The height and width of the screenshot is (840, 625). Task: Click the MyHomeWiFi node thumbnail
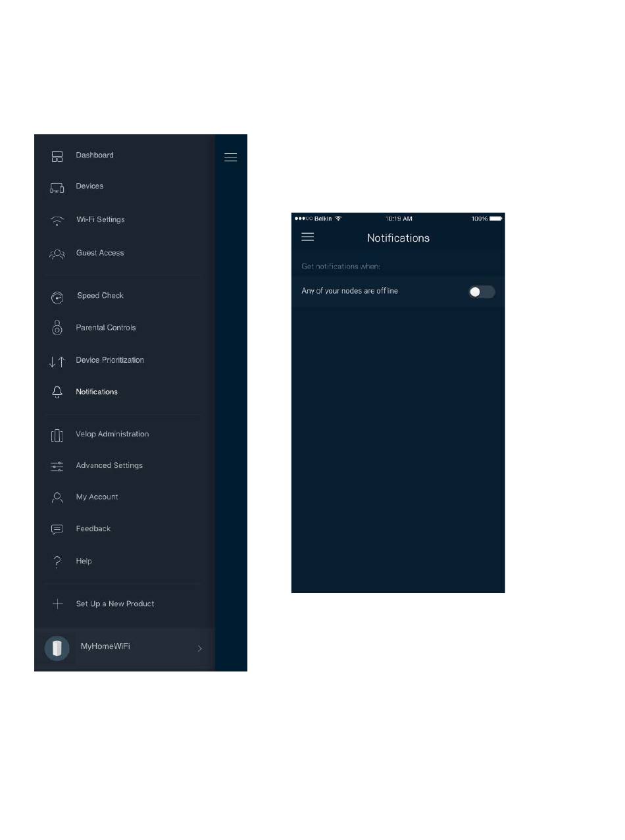pyautogui.click(x=57, y=648)
